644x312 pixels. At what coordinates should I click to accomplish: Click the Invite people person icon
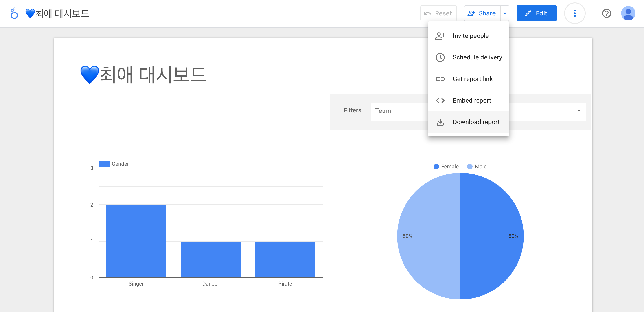[440, 36]
